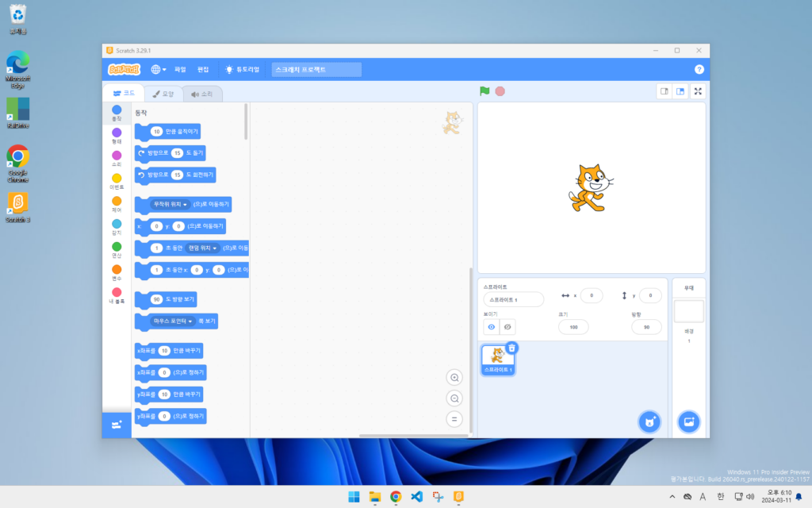Switch to the 모양 tab
This screenshot has width=812, height=508.
tap(163, 94)
